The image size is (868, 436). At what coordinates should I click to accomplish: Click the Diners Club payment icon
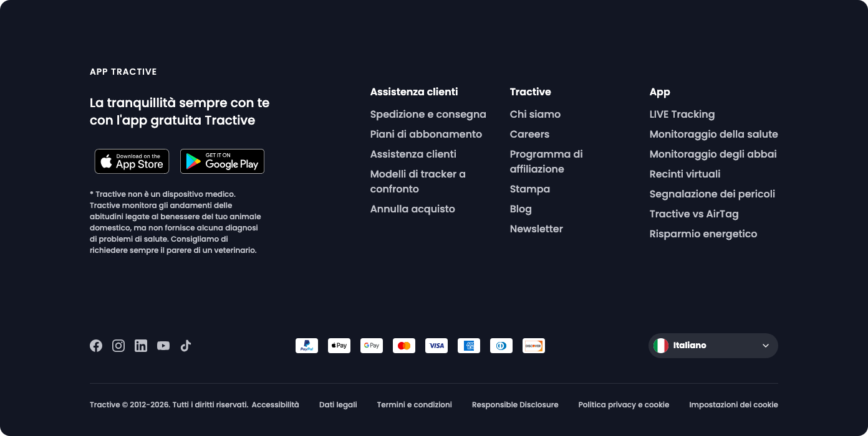(501, 346)
